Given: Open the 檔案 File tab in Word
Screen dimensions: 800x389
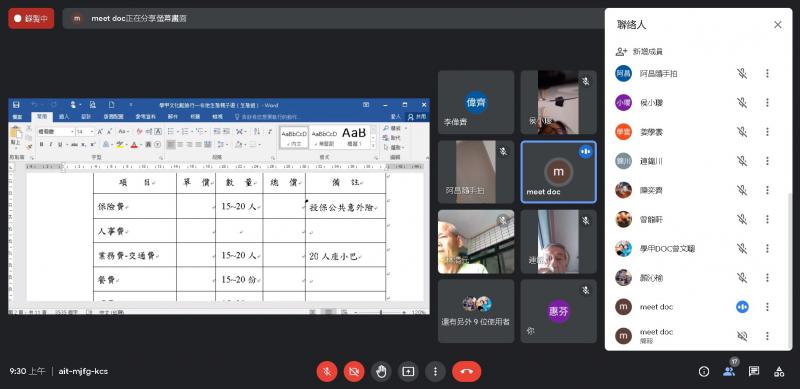Looking at the screenshot, I should click(x=18, y=116).
